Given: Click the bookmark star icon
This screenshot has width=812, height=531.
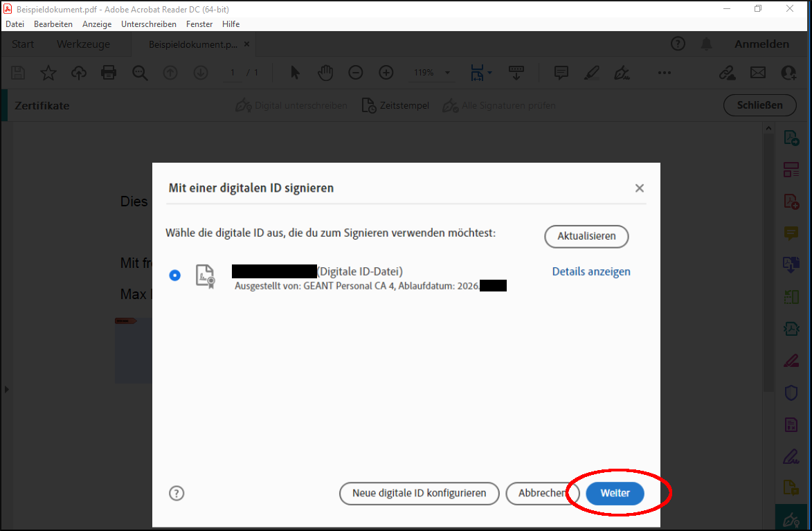Looking at the screenshot, I should click(x=48, y=73).
